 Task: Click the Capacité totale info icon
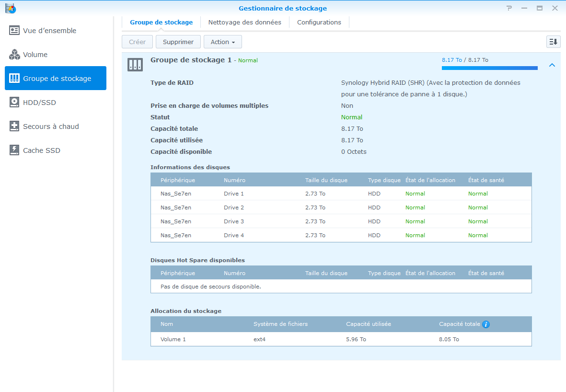coord(486,324)
